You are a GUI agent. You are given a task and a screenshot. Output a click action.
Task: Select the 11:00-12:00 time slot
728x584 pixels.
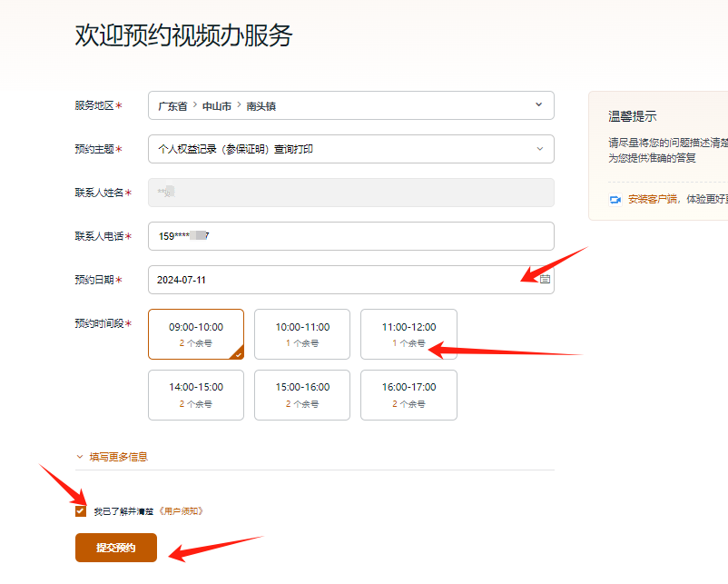[x=408, y=334]
